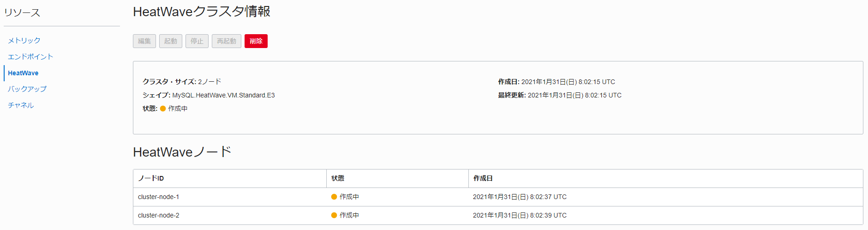This screenshot has height=230, width=868.
Task: Click the HeatWaveノード section heading
Action: pyautogui.click(x=182, y=152)
